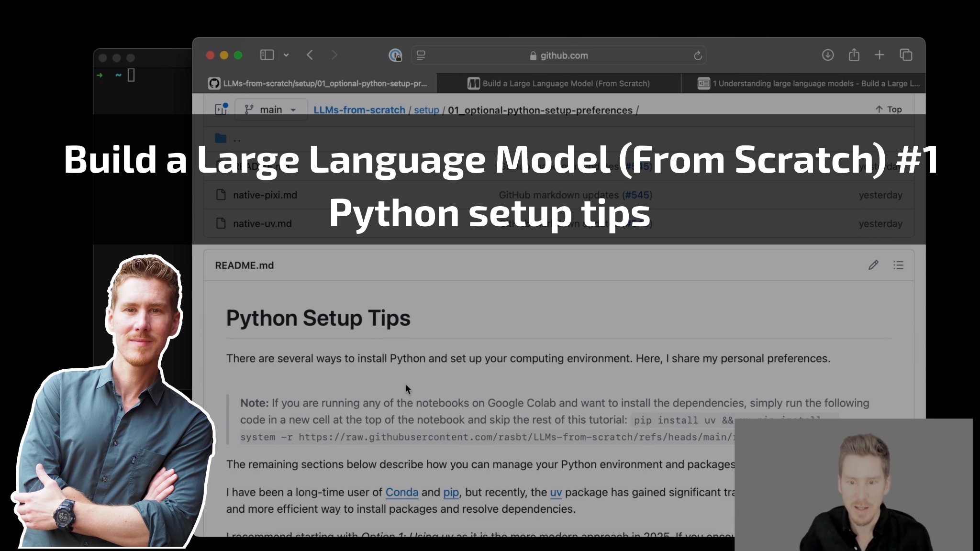Open the setup breadcrumb link

pyautogui.click(x=426, y=110)
